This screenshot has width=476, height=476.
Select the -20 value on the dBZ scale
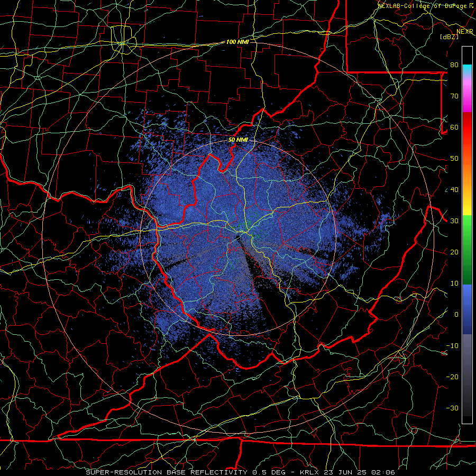[x=452, y=377]
